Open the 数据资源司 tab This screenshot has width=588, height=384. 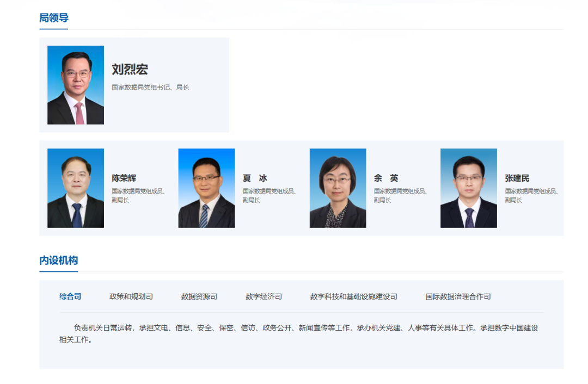click(199, 296)
